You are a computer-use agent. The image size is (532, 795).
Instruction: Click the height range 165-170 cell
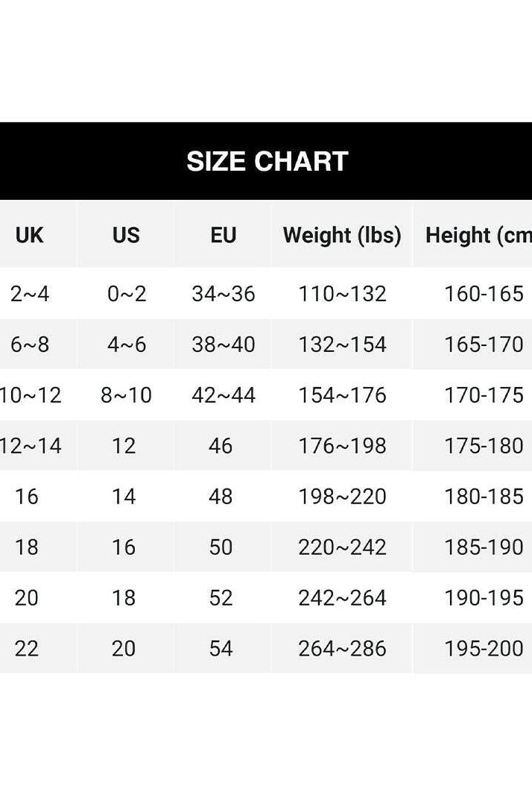point(484,345)
